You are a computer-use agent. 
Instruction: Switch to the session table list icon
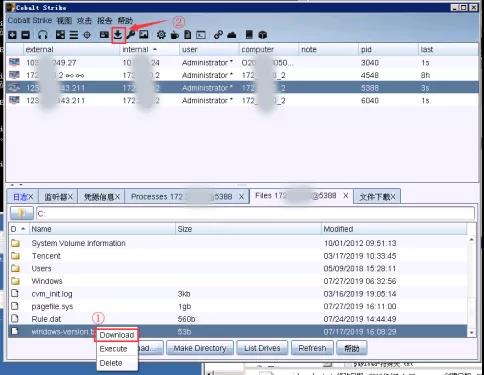(x=74, y=35)
